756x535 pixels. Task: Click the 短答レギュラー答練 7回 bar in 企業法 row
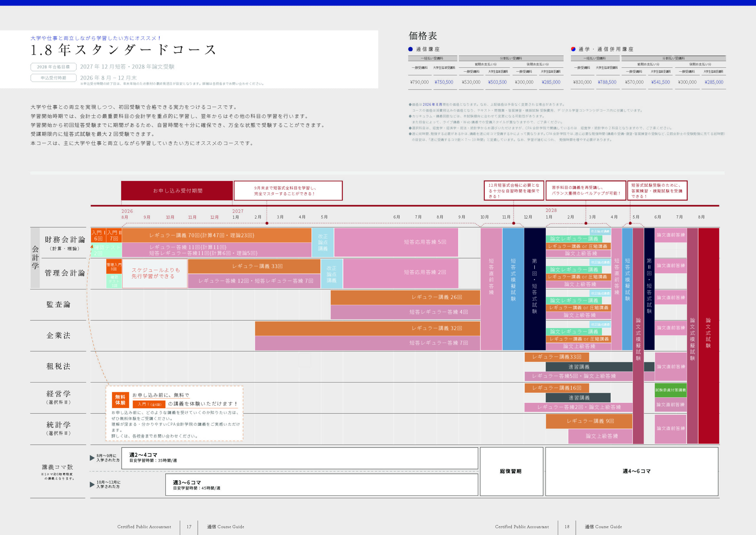click(x=367, y=343)
